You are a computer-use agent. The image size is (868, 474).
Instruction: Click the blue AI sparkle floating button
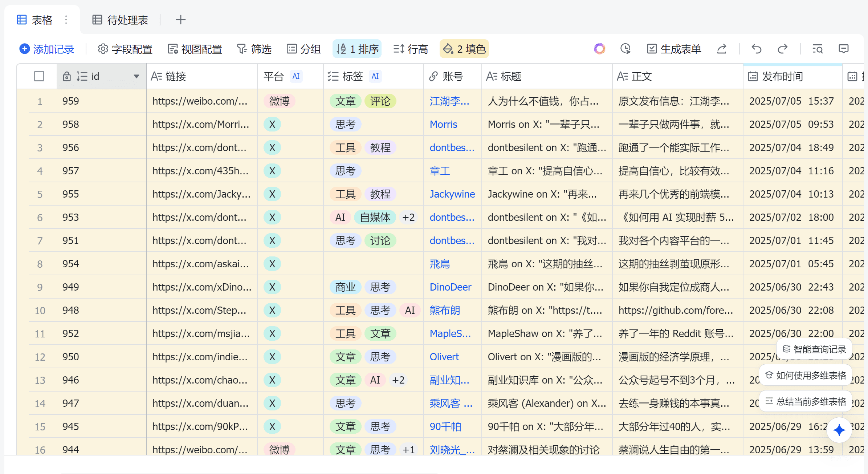(x=839, y=430)
